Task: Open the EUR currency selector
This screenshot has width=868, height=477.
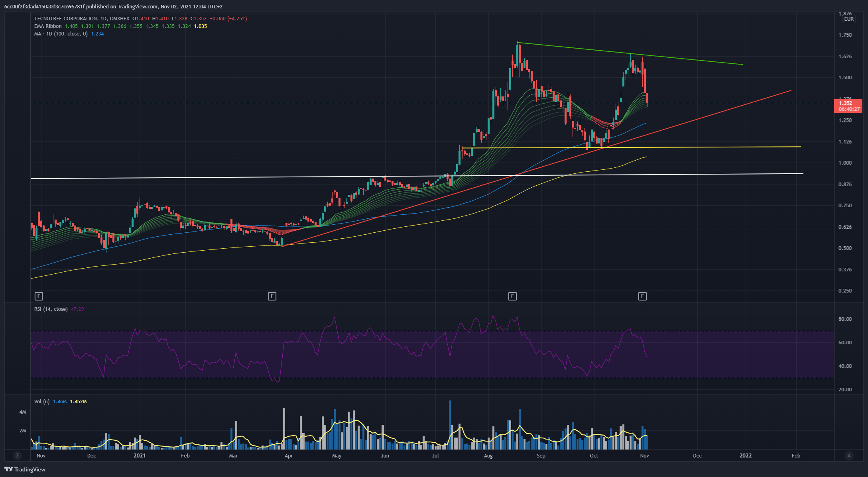Action: click(x=849, y=19)
